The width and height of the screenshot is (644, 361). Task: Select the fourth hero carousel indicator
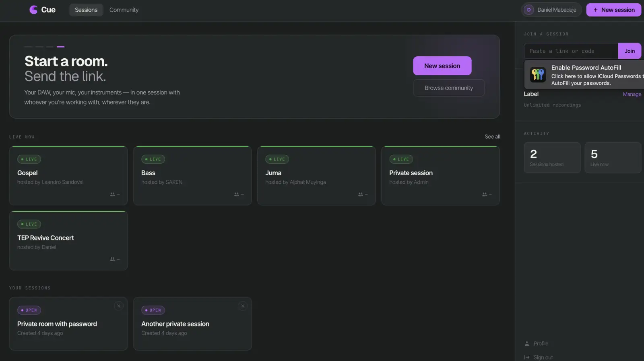coord(61,47)
